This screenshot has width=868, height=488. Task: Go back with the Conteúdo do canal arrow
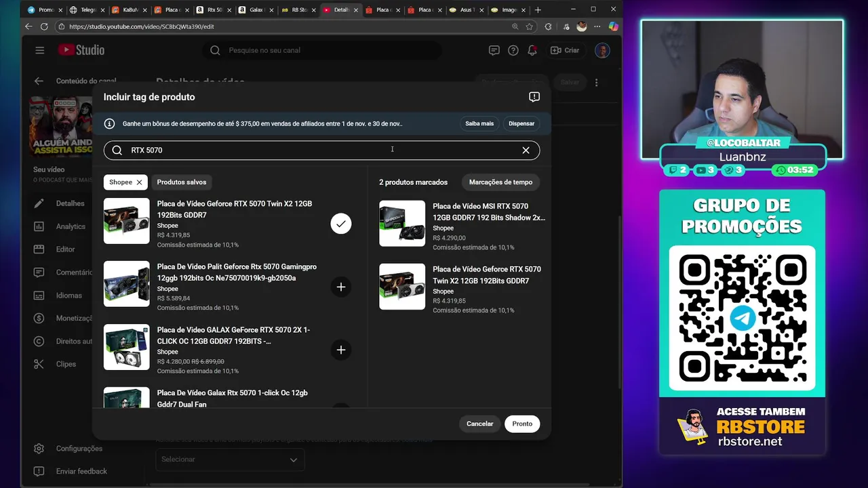click(39, 81)
